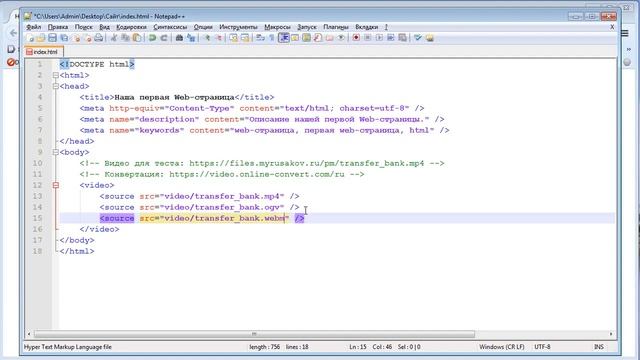Image resolution: width=640 pixels, height=360 pixels.
Task: Toggle show all characters paragraph icon
Action: (271, 38)
